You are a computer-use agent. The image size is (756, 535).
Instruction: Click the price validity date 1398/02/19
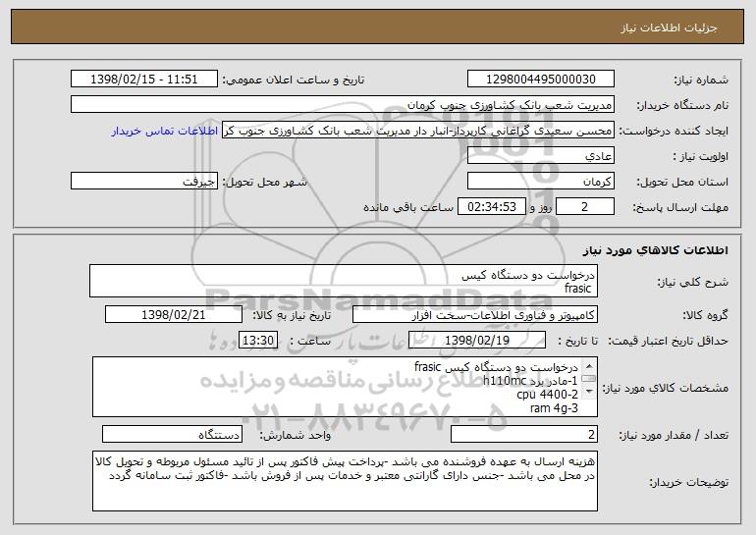click(477, 341)
